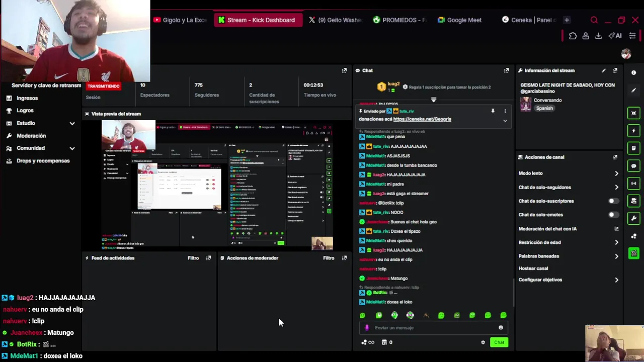Viewport: 644px width, 362px height.
Task: Switch to Google Meet browser tab
Action: pos(460,20)
